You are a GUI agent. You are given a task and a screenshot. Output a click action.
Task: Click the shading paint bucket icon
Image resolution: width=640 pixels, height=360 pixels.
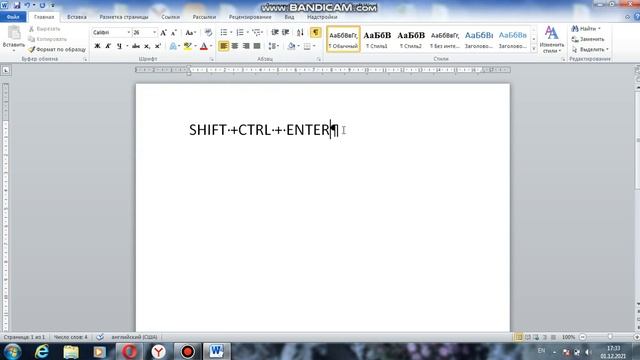[x=291, y=46]
